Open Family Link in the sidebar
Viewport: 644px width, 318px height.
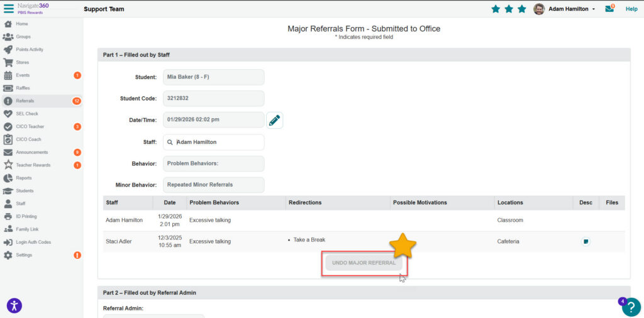tap(27, 229)
